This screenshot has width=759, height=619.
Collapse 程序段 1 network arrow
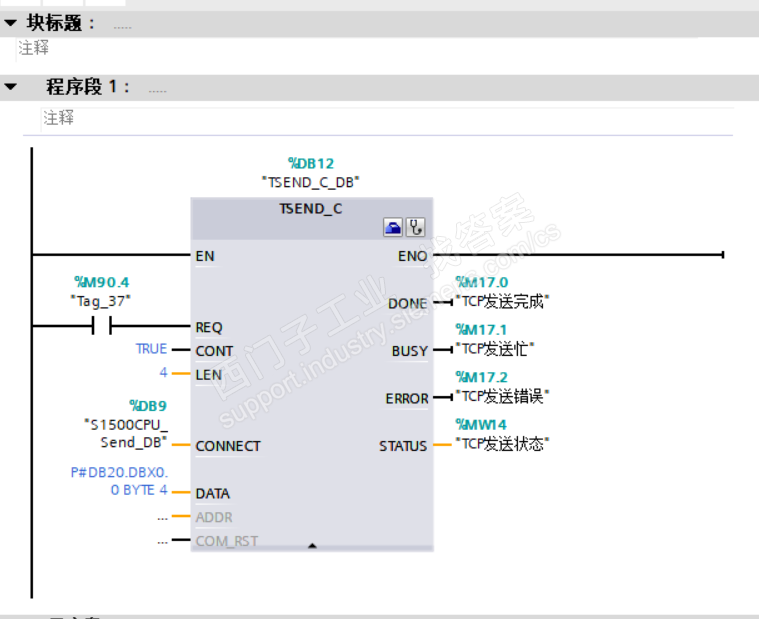10,87
